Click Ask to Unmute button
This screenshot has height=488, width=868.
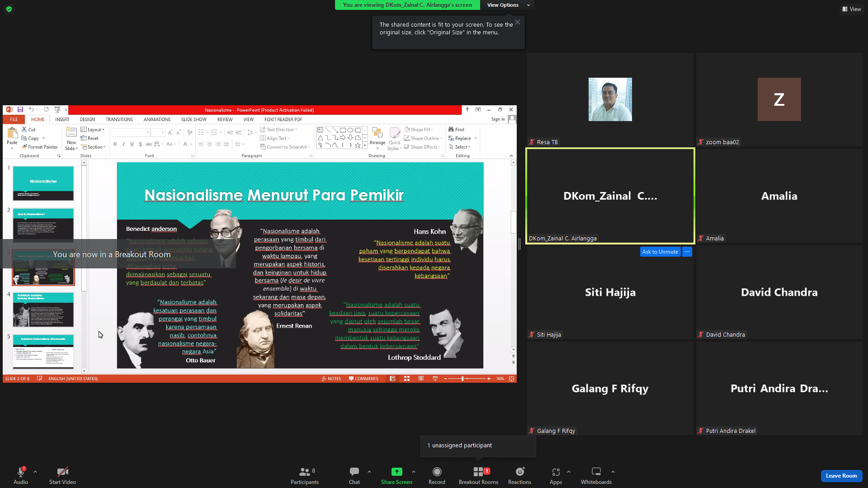tap(660, 252)
